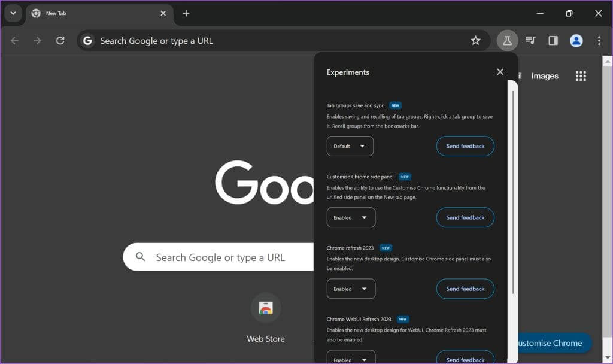Click the 'Chrome WebUI Refresh 2023' title

pos(359,320)
